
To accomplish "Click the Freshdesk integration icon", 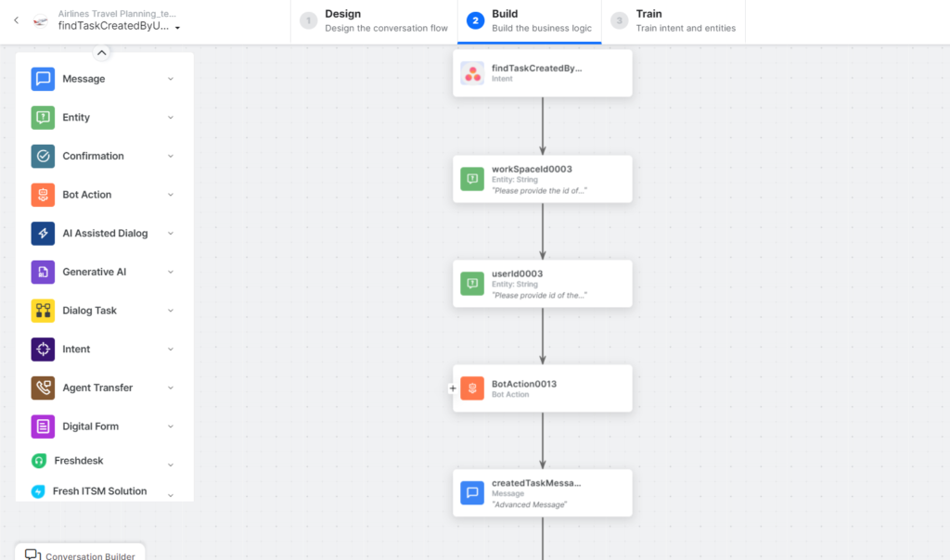I will pos(42,461).
